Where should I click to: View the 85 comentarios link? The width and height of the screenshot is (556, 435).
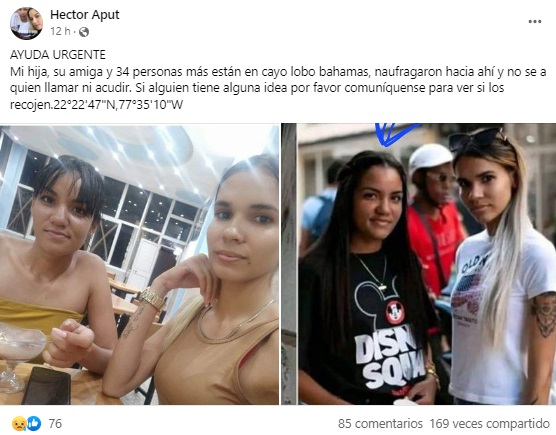(x=380, y=424)
